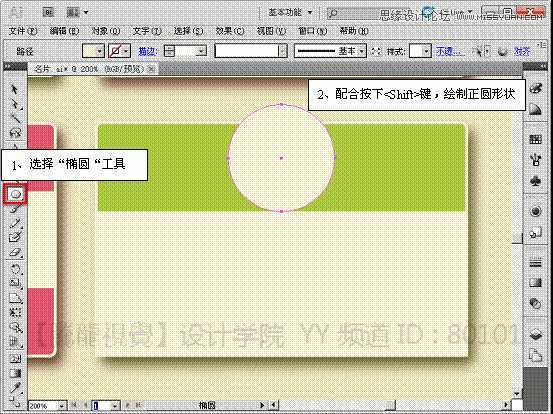Select the Mesh tool

click(15, 359)
